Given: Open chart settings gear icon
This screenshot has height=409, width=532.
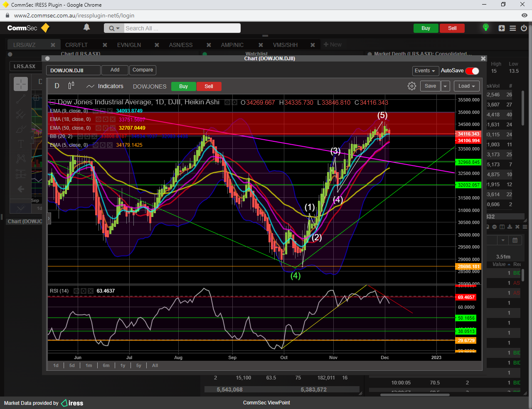Looking at the screenshot, I should tap(411, 86).
